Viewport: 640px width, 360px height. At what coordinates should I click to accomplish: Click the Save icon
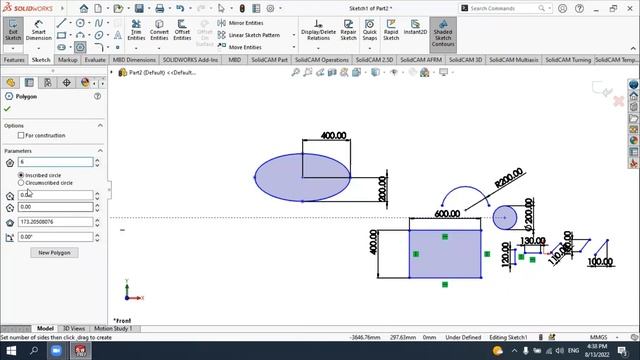139,8
